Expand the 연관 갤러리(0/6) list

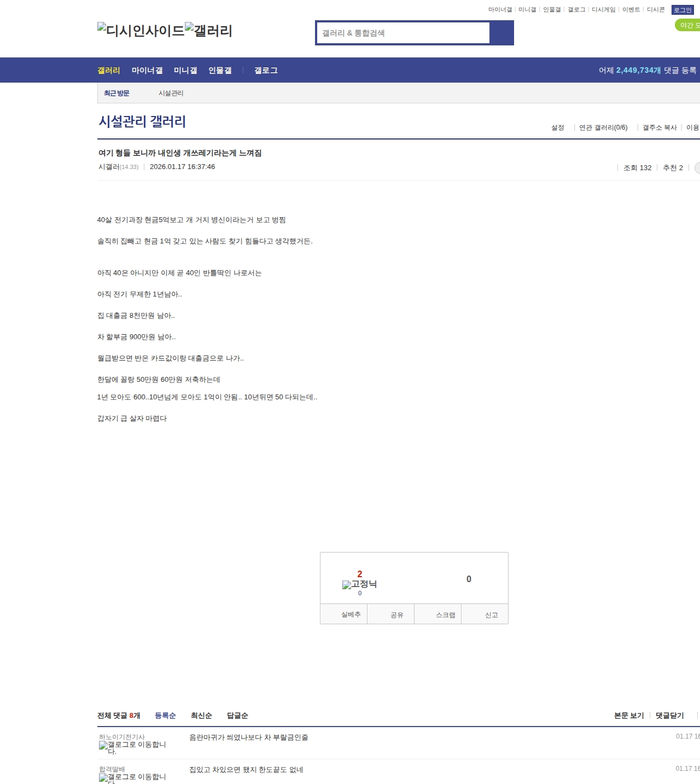pos(602,127)
